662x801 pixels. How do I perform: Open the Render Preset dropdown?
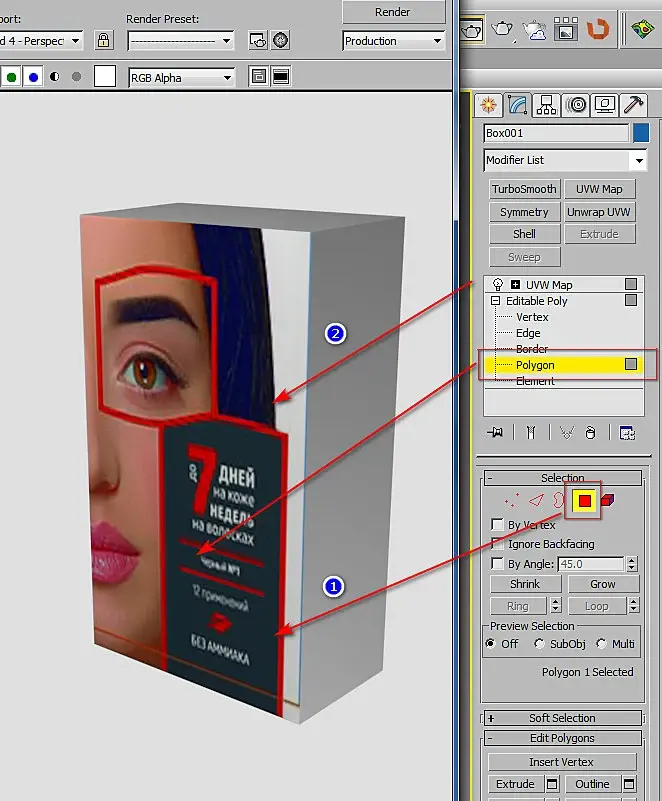[181, 41]
